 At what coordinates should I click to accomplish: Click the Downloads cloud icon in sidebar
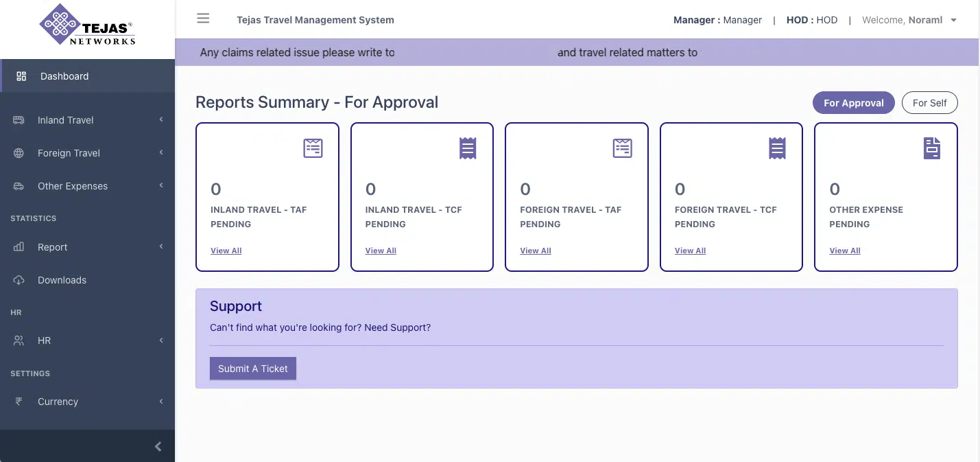pos(19,280)
